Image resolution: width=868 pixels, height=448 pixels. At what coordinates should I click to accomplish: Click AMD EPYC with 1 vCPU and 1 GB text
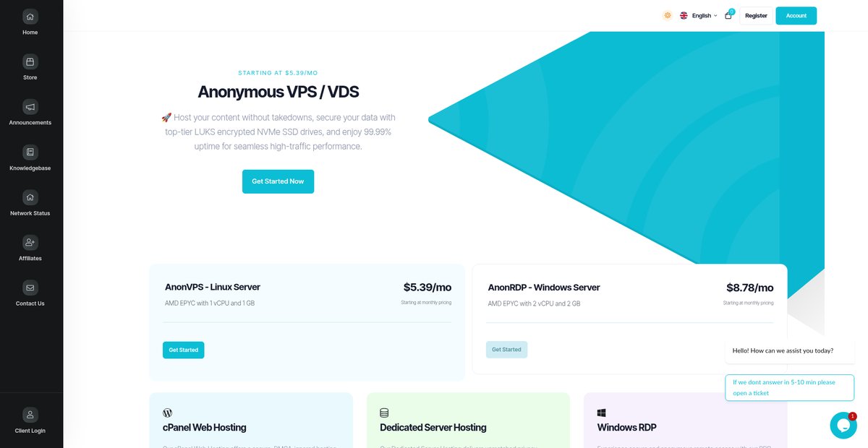pyautogui.click(x=210, y=303)
